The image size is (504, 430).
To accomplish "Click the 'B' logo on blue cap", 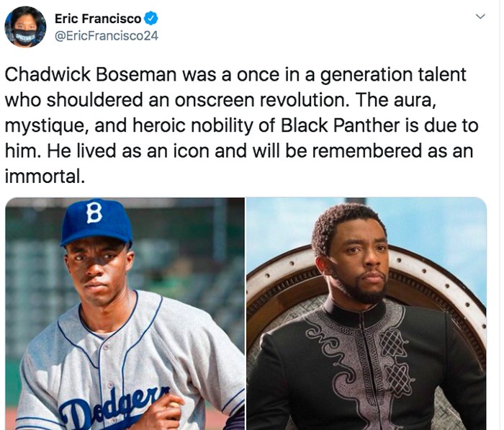I will click(x=94, y=212).
